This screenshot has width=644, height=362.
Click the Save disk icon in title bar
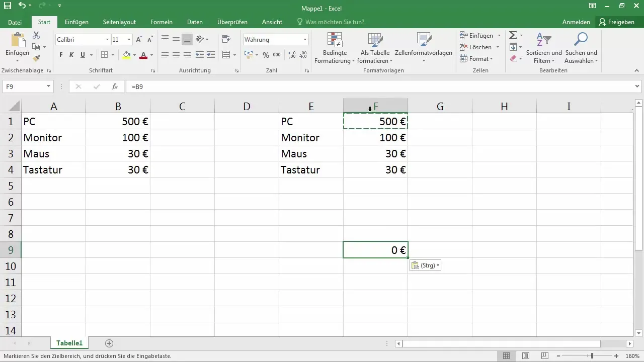click(7, 6)
